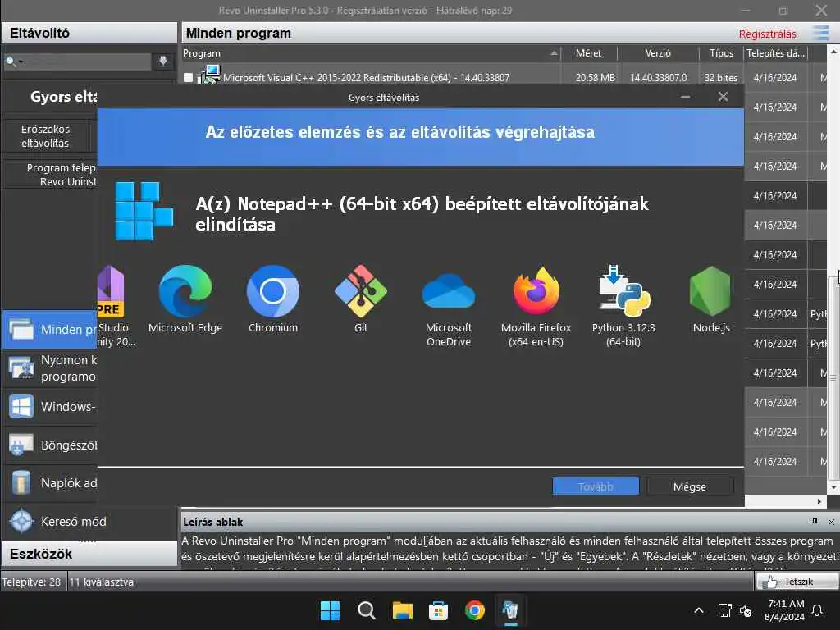
Task: Sort by Program column header
Action: 371,53
